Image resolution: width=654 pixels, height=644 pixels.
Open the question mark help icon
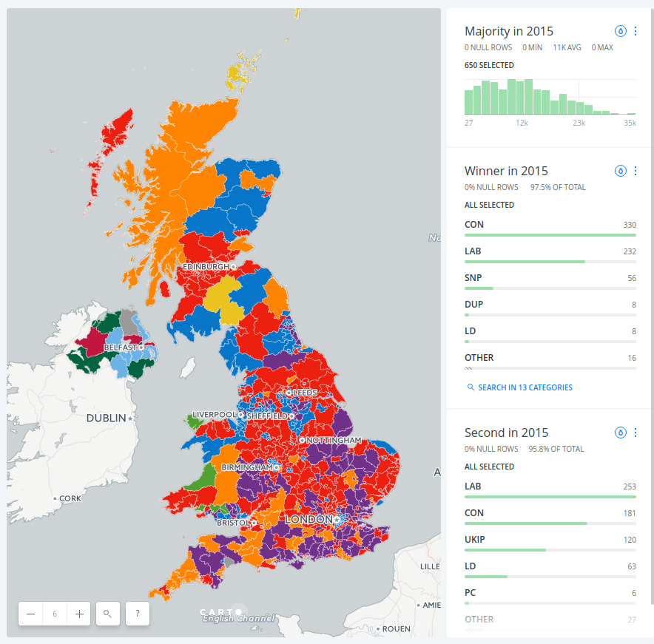(137, 614)
